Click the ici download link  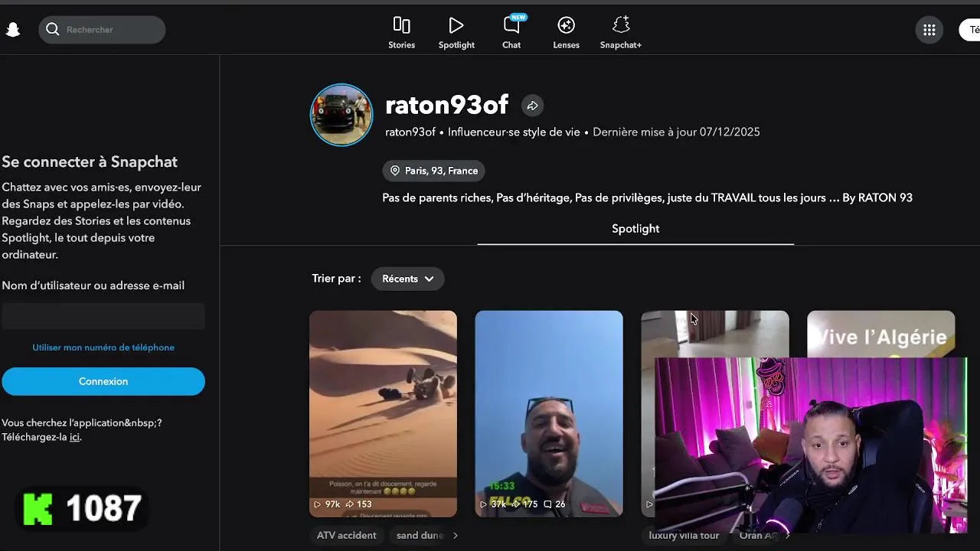(74, 438)
